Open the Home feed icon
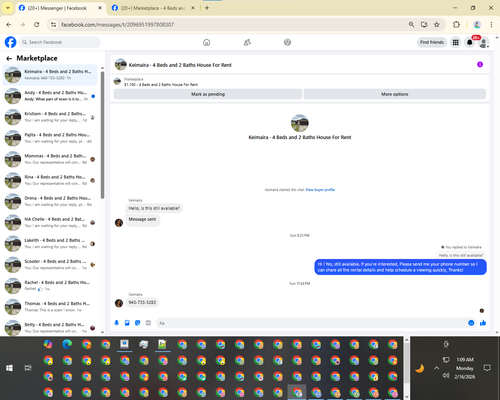 206,42
